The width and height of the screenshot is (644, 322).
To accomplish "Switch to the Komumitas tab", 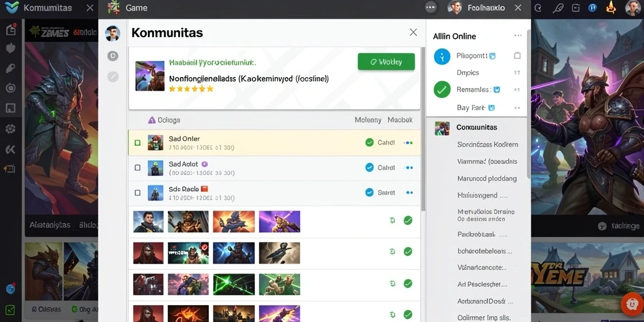I will pos(47,8).
